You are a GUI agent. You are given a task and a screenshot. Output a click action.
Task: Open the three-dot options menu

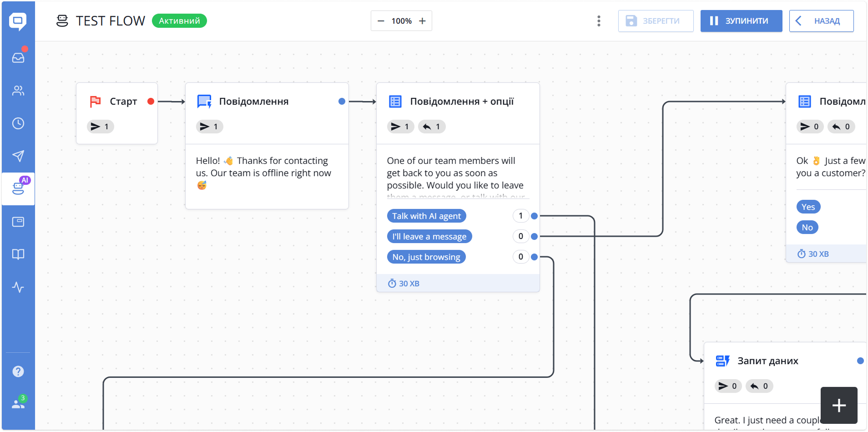click(598, 21)
